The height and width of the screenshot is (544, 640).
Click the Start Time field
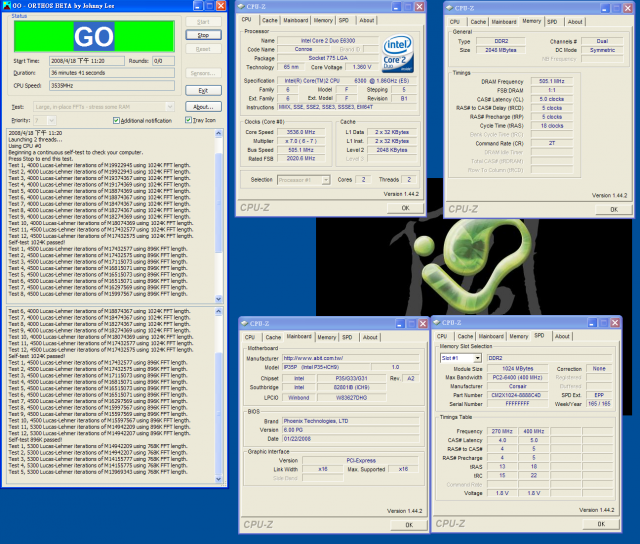[x=87, y=61]
